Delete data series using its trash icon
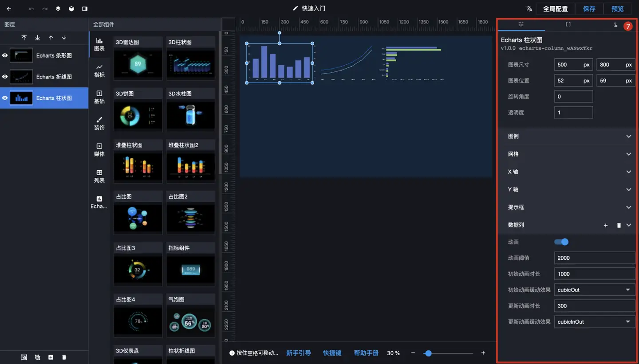The height and width of the screenshot is (364, 639). pos(619,225)
